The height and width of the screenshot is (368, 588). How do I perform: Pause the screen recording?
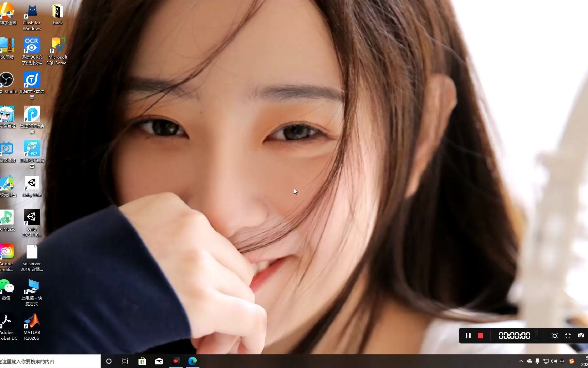468,336
